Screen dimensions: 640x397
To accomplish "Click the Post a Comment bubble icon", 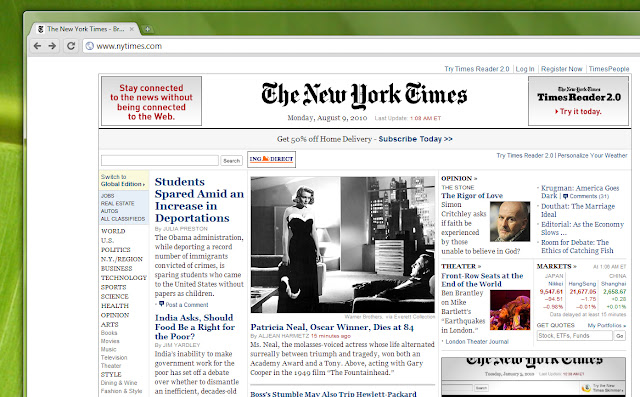I will coord(162,304).
